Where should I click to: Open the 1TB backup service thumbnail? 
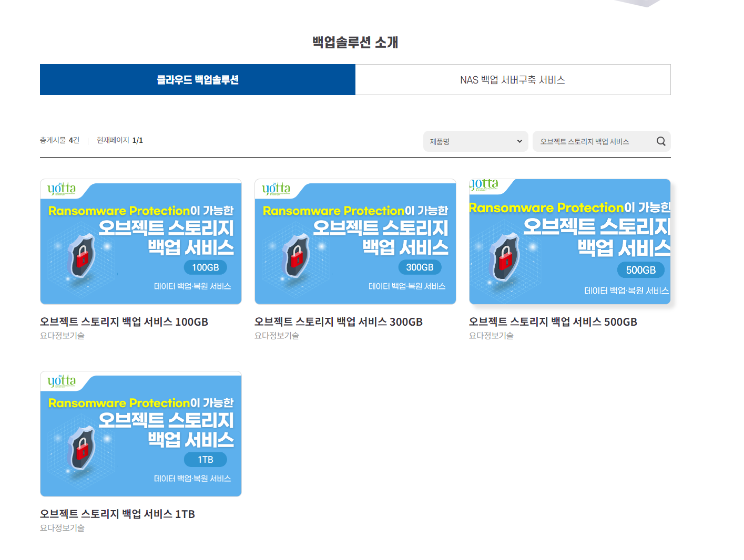[141, 434]
